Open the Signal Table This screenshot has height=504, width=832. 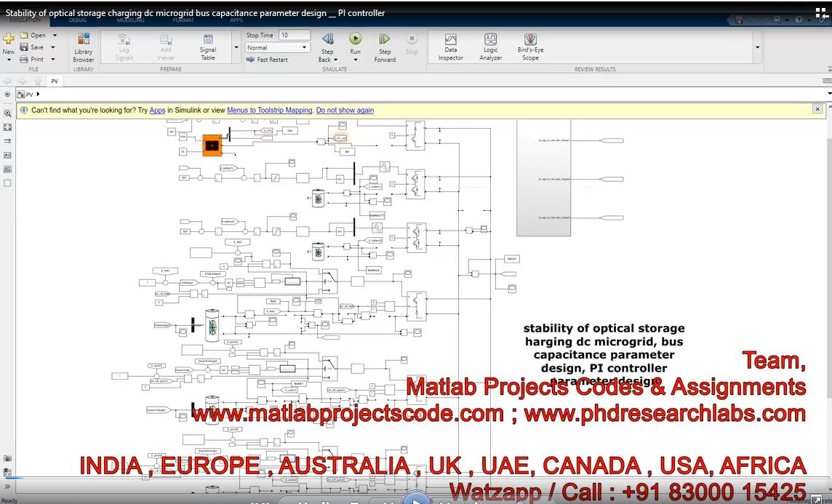pyautogui.click(x=208, y=48)
